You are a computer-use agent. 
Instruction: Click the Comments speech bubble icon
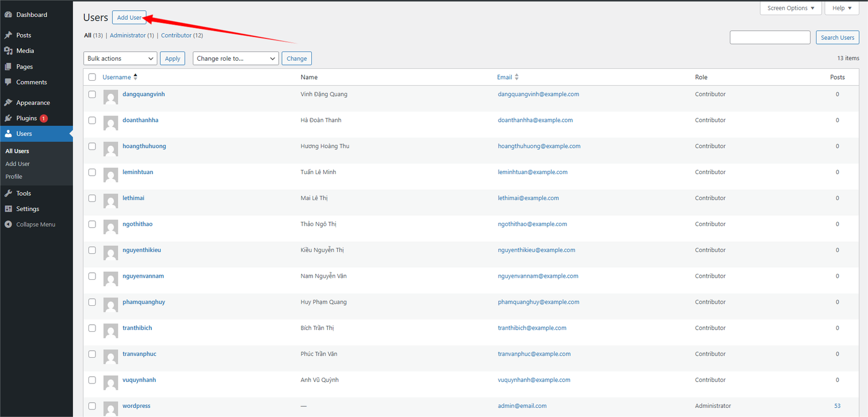click(8, 82)
